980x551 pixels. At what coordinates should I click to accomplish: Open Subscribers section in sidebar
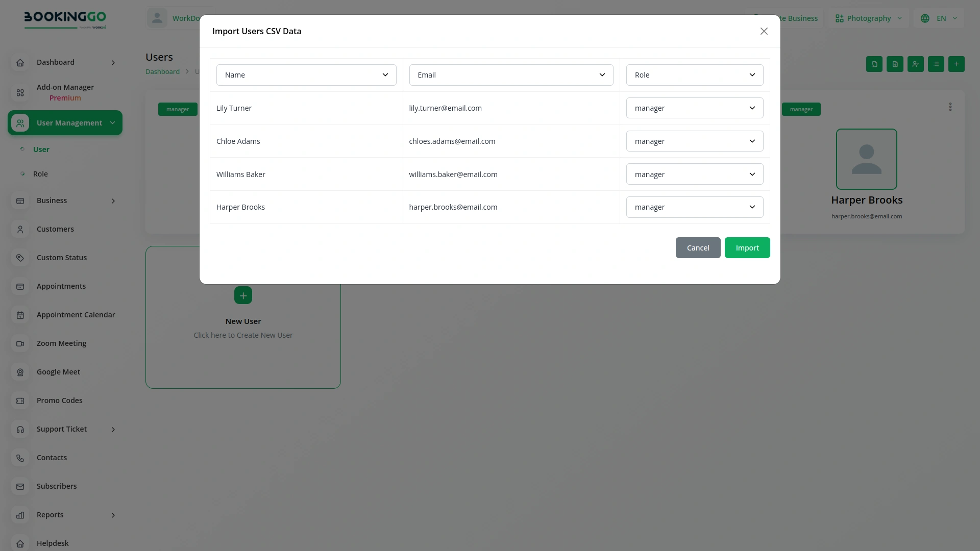pyautogui.click(x=56, y=486)
